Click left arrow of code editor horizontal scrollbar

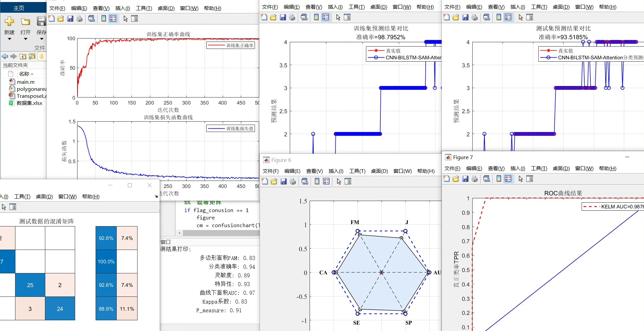(179, 233)
